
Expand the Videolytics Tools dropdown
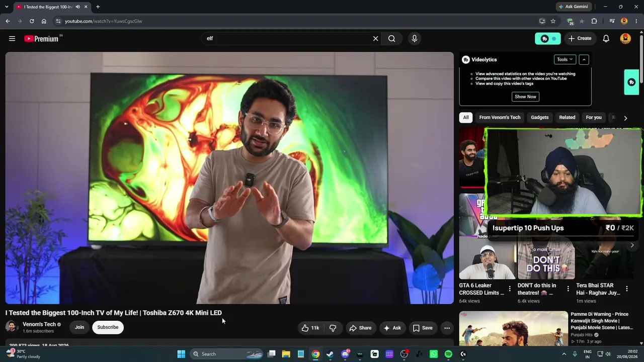point(565,59)
